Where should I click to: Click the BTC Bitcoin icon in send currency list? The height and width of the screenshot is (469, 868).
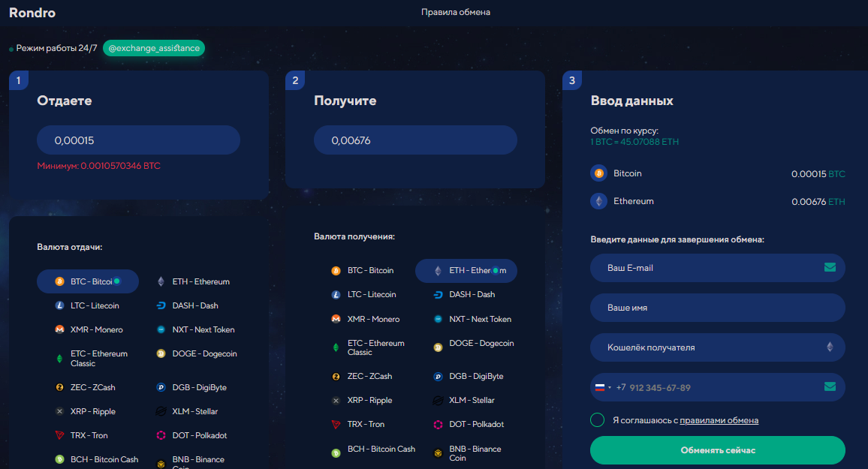click(59, 281)
